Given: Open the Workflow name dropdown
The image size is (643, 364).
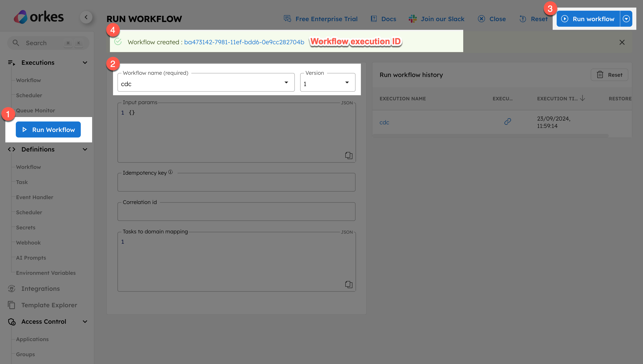Looking at the screenshot, I should [x=287, y=82].
